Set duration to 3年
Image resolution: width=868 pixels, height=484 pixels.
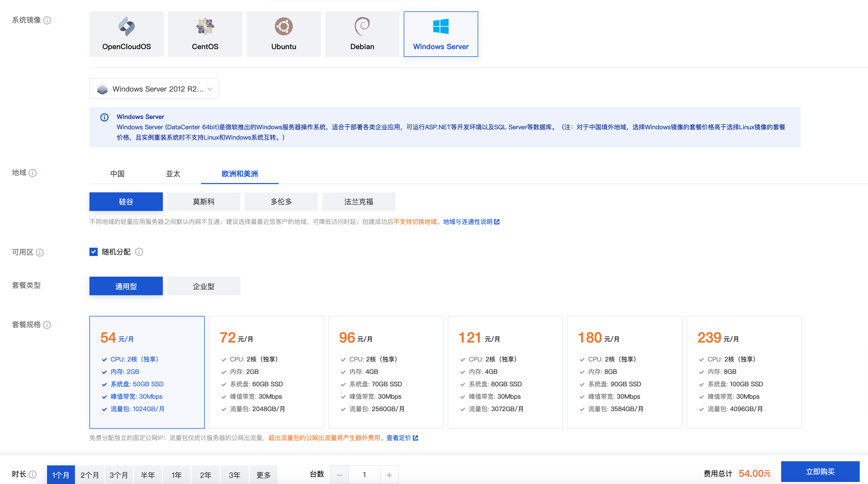click(x=234, y=475)
